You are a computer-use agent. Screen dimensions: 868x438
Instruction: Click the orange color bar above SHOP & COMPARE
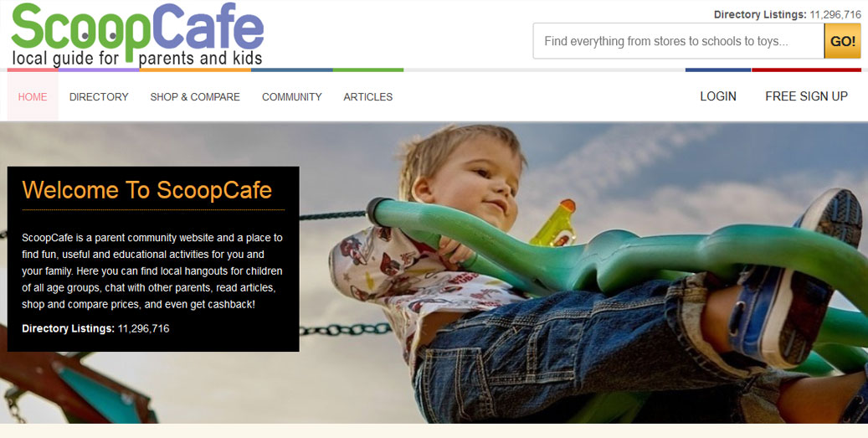coord(195,70)
